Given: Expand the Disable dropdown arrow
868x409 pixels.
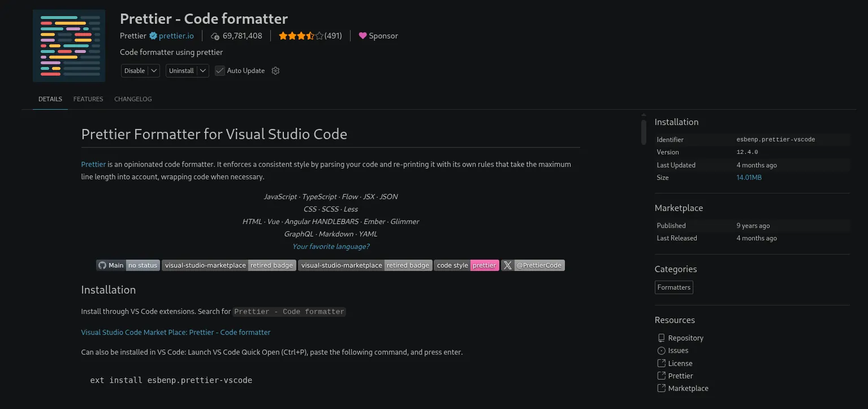Looking at the screenshot, I should [154, 71].
